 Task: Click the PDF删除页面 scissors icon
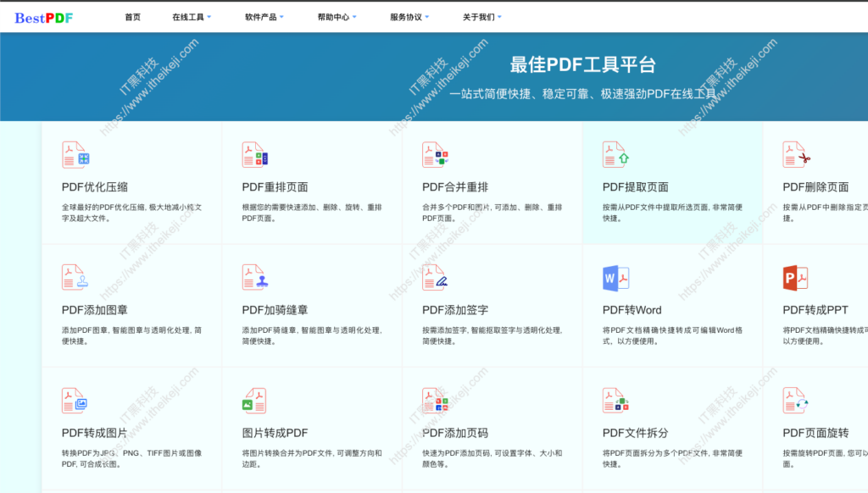(x=795, y=154)
